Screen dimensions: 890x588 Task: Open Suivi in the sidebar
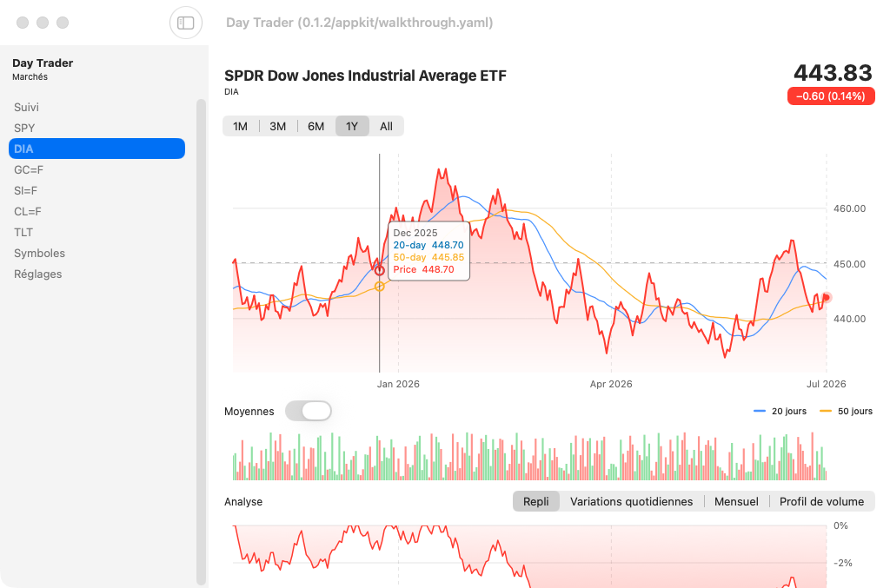[x=96, y=107]
